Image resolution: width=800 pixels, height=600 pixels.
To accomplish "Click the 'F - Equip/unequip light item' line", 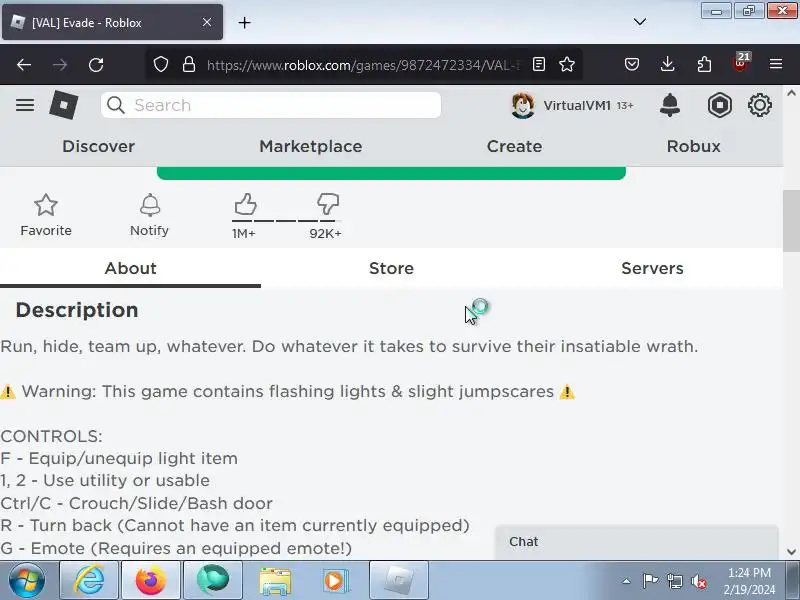I will pos(119,458).
